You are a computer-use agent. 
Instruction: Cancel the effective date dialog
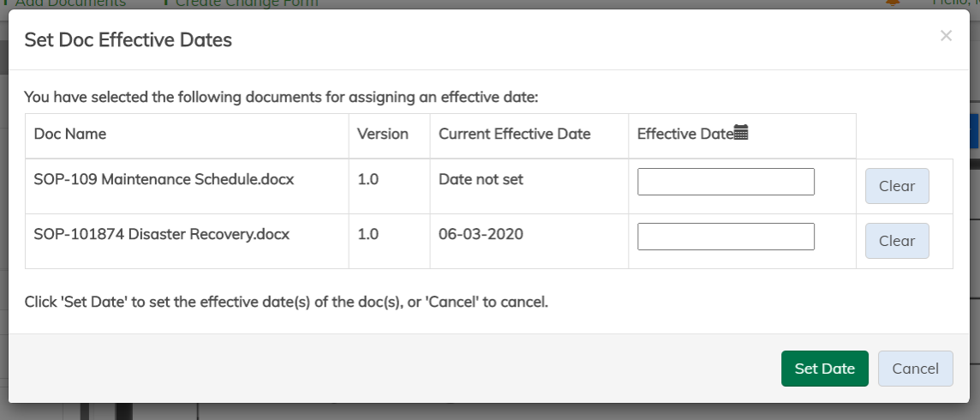(x=915, y=369)
